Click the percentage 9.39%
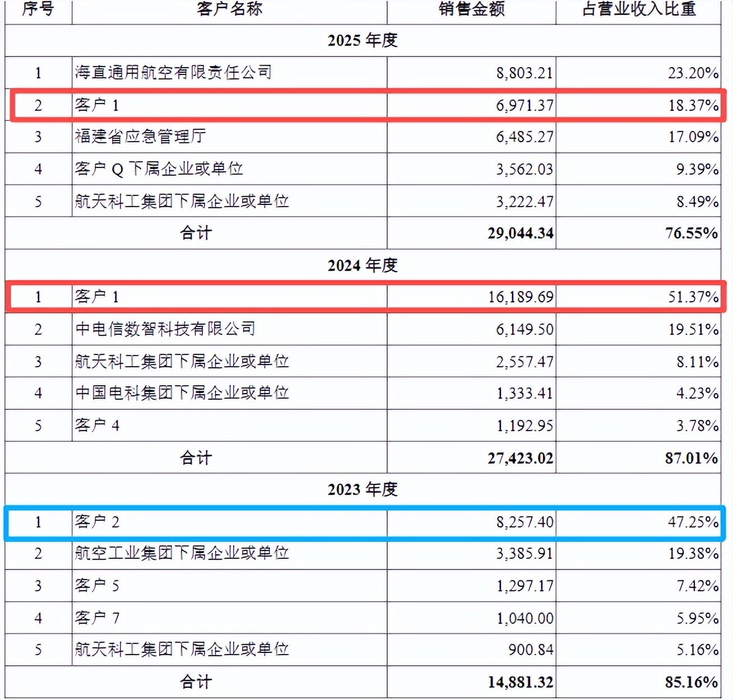733x700 pixels. [x=697, y=169]
